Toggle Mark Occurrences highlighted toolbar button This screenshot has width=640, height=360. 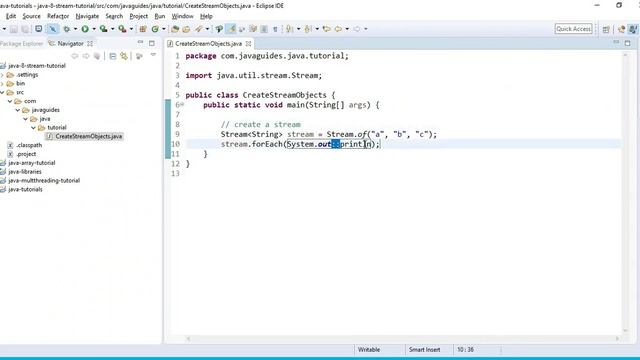tap(231, 29)
